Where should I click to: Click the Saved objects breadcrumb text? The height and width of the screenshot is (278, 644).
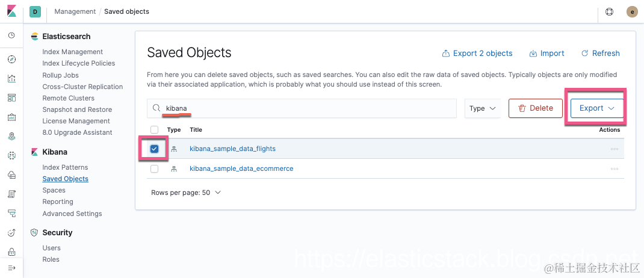126,11
